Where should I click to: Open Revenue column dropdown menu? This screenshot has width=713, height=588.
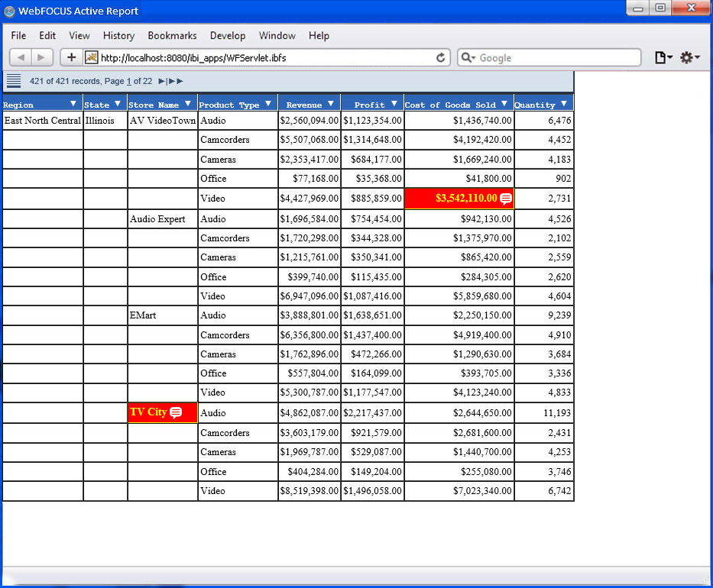[x=331, y=104]
